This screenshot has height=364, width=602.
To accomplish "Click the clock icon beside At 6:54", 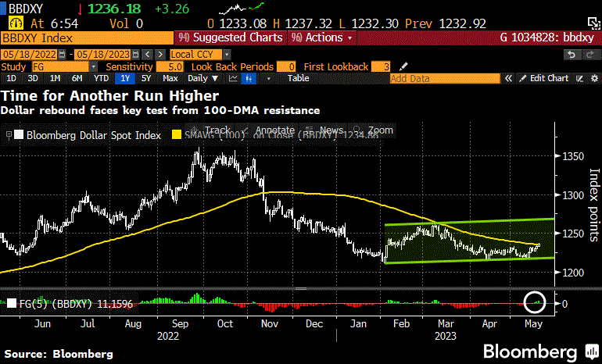I will tap(16, 23).
